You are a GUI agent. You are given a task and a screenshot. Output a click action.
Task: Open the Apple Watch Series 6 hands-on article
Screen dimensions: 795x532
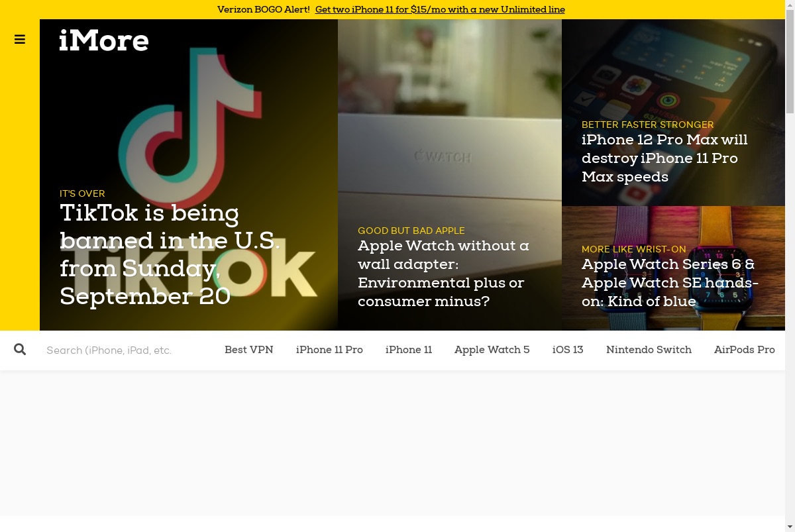coord(670,283)
